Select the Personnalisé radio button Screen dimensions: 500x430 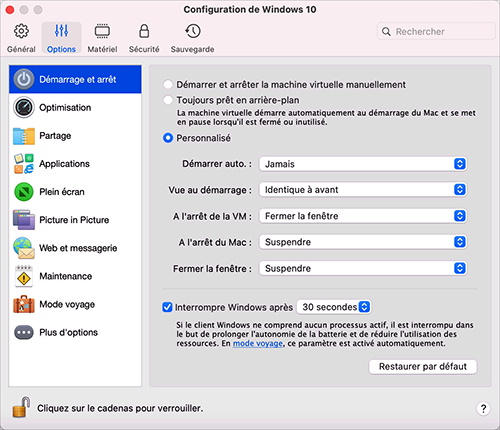tap(168, 138)
